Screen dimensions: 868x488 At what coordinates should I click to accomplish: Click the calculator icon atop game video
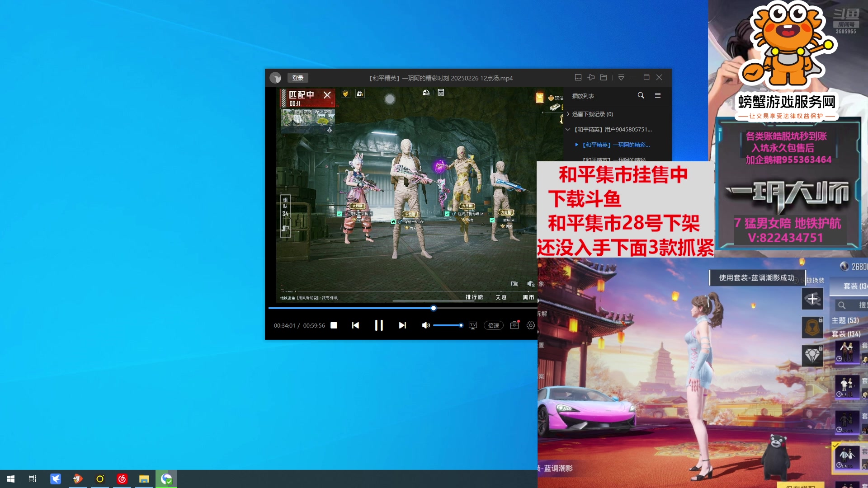441,93
